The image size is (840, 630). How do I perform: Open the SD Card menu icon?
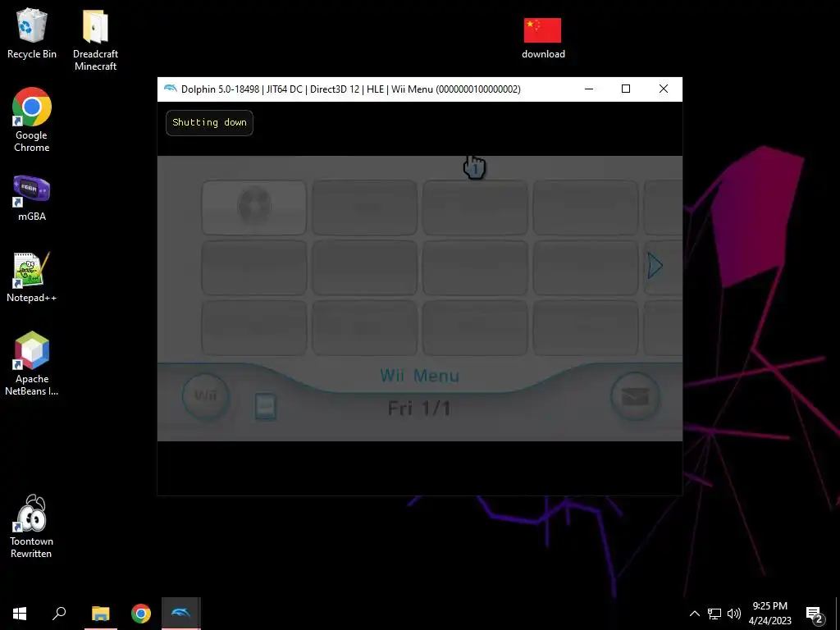click(266, 407)
